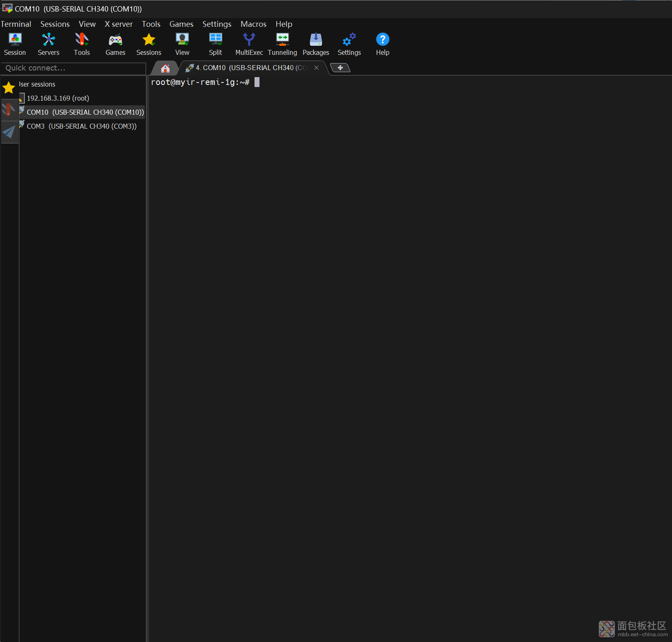Click the application icon in title bar
Viewport: 672px width, 642px height.
coord(7,8)
